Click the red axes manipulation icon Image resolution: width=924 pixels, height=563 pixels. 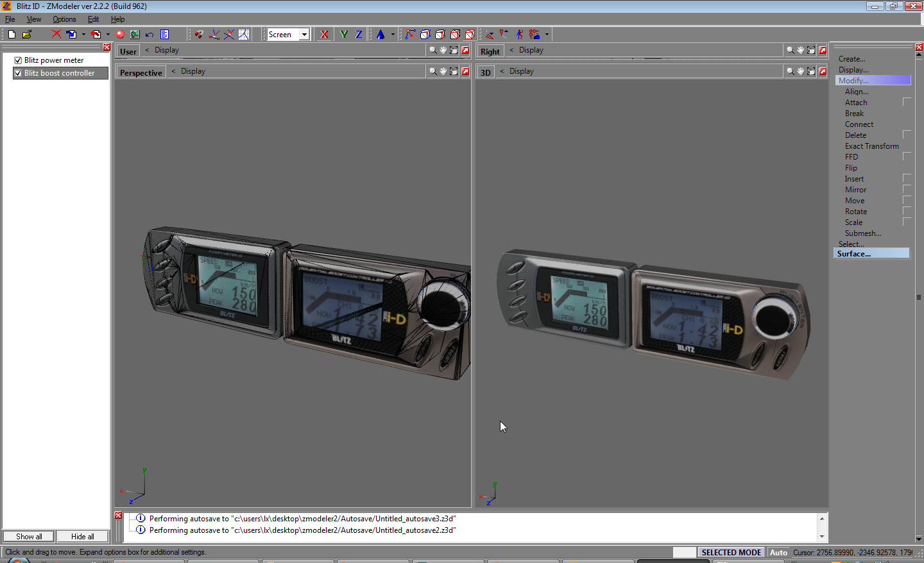point(490,34)
